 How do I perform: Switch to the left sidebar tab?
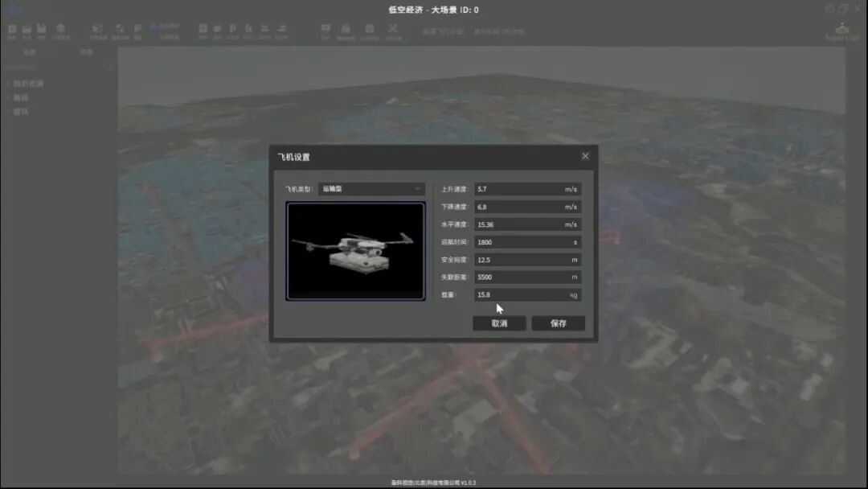pos(27,51)
